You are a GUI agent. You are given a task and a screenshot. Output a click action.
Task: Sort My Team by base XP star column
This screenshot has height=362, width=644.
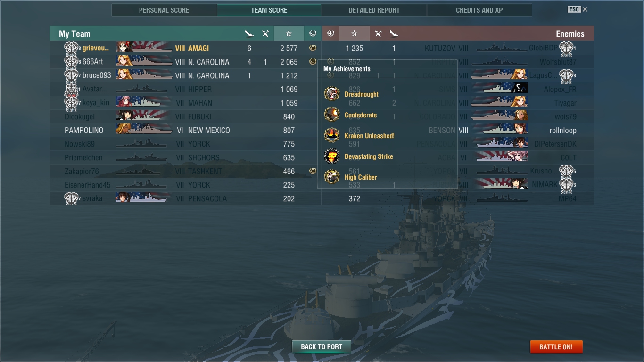coord(289,33)
